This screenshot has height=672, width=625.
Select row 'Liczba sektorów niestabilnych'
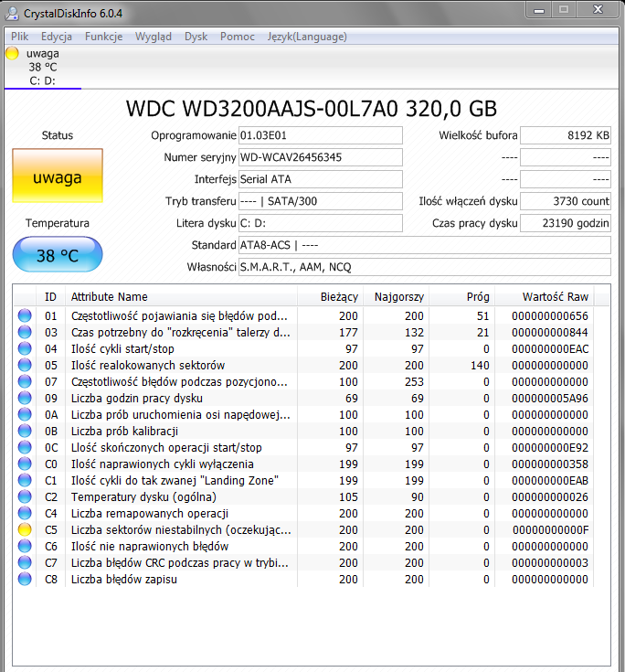click(x=303, y=529)
